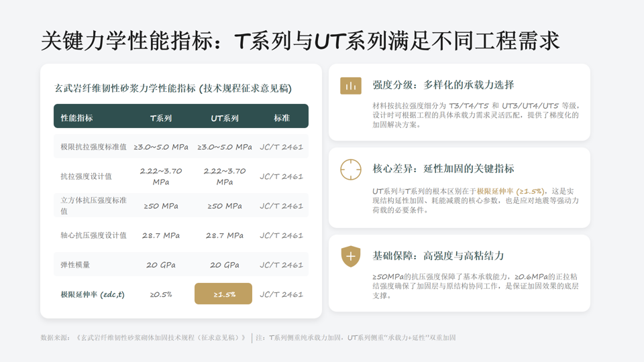Image resolution: width=644 pixels, height=362 pixels.
Task: Select the 性能指标 table header
Action: [x=76, y=118]
